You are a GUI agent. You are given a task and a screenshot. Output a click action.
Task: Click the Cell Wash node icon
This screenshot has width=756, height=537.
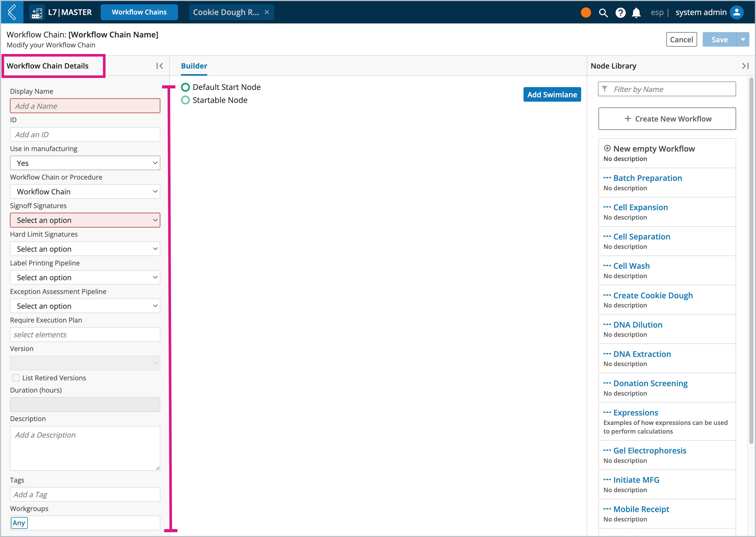[607, 266]
